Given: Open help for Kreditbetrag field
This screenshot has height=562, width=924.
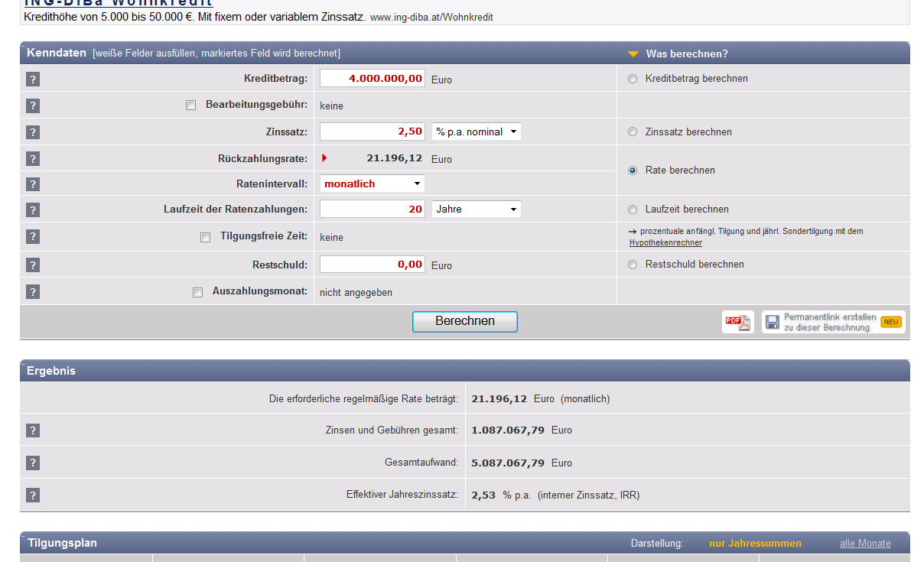Looking at the screenshot, I should click(32, 78).
